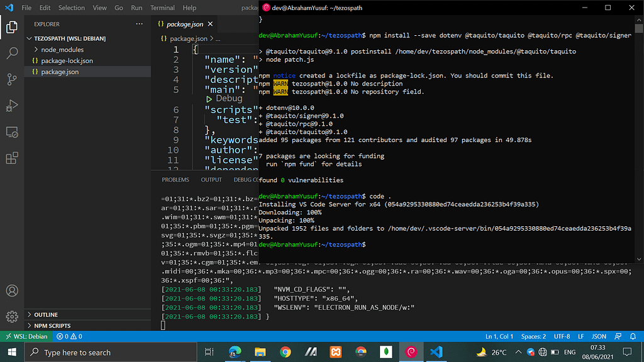
Task: Open the View menu
Action: coord(99,8)
